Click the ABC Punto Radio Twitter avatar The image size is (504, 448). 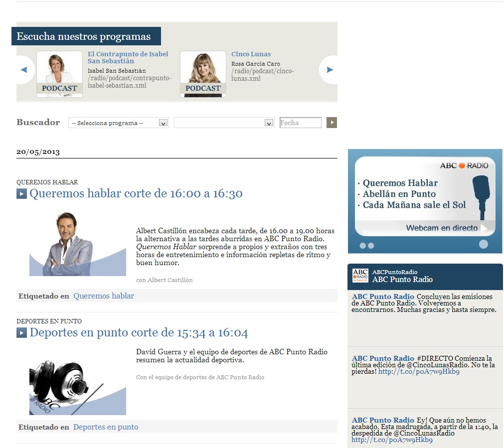[360, 276]
